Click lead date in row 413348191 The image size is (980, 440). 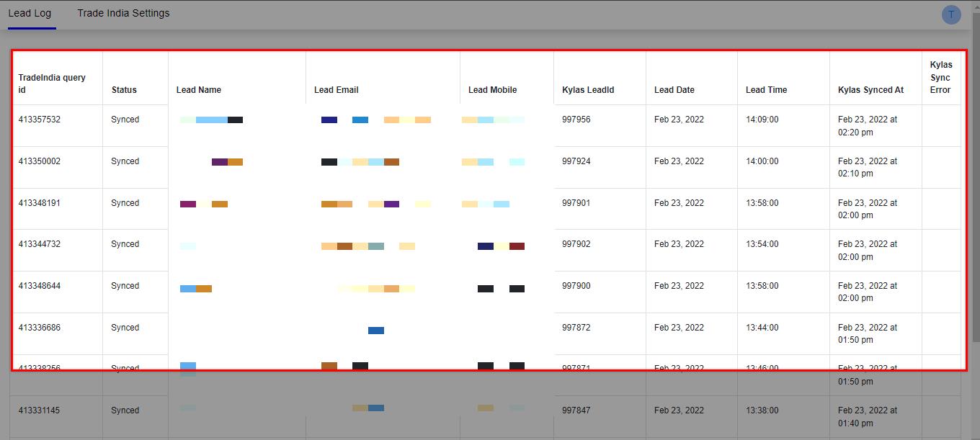tap(679, 203)
